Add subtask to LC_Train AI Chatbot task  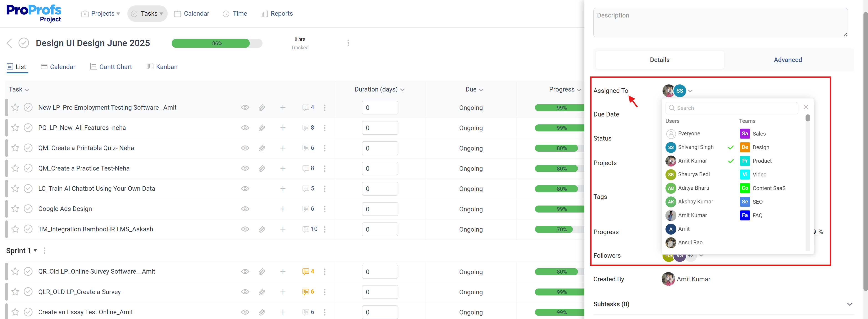[283, 188]
